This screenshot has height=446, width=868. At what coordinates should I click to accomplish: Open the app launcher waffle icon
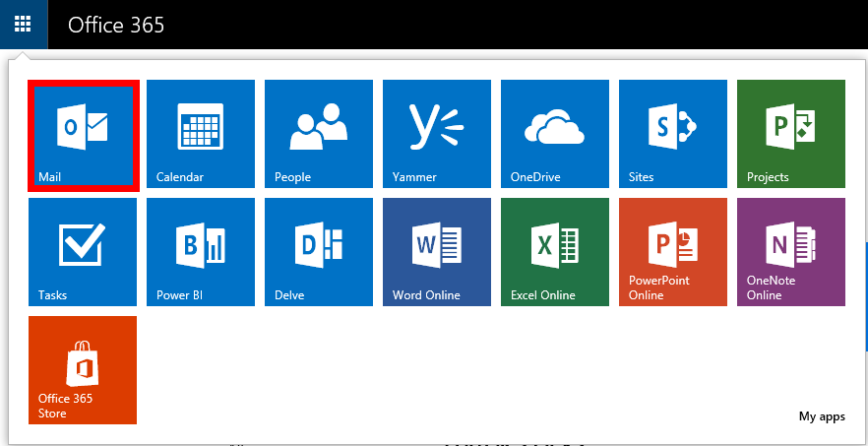24,25
